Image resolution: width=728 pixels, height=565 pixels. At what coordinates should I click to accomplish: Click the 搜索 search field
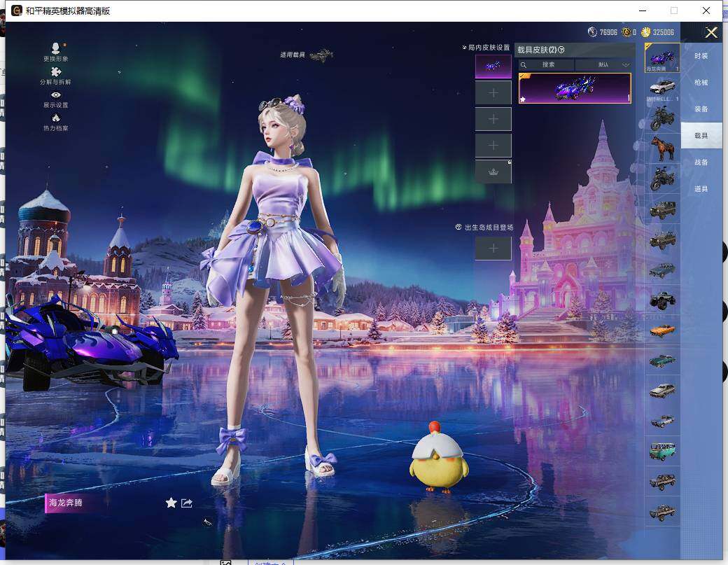547,64
